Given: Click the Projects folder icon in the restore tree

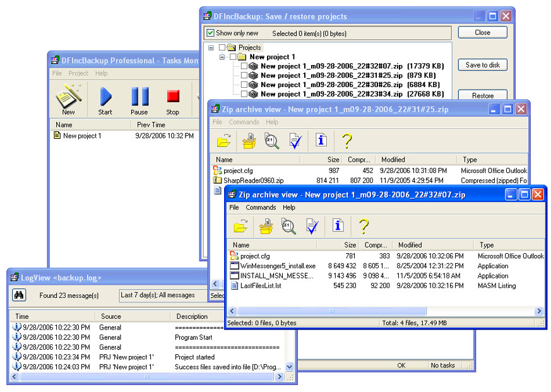Looking at the screenshot, I should (x=231, y=47).
